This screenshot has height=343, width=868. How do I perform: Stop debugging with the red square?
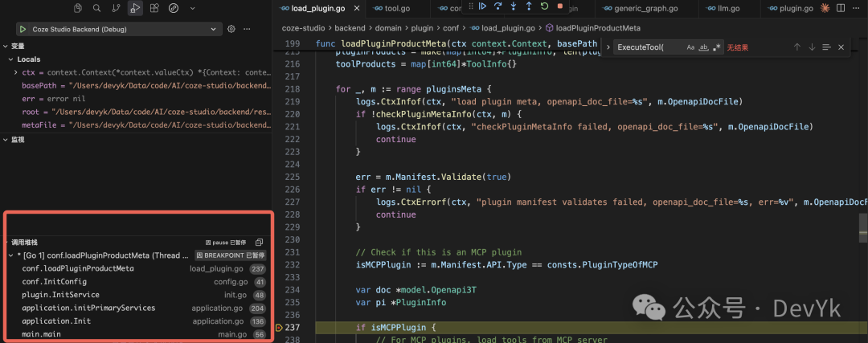[560, 6]
